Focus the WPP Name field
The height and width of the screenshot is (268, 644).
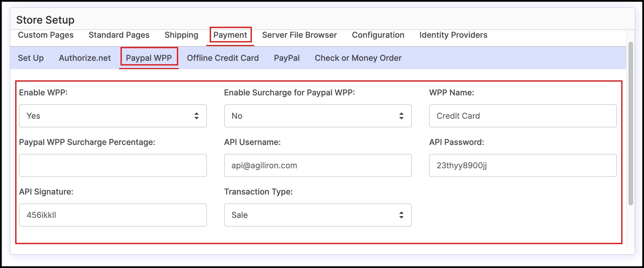coord(523,116)
